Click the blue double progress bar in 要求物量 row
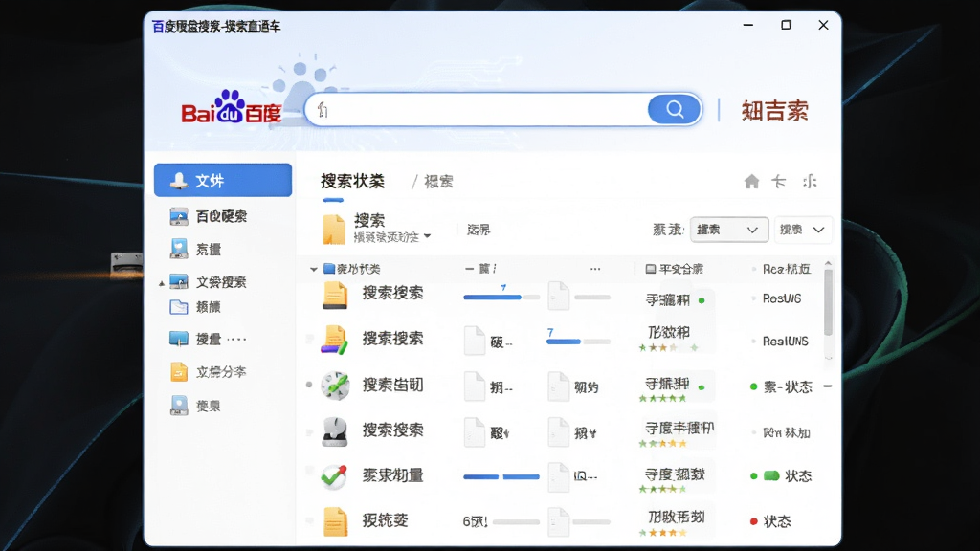Image resolution: width=980 pixels, height=551 pixels. (x=501, y=476)
